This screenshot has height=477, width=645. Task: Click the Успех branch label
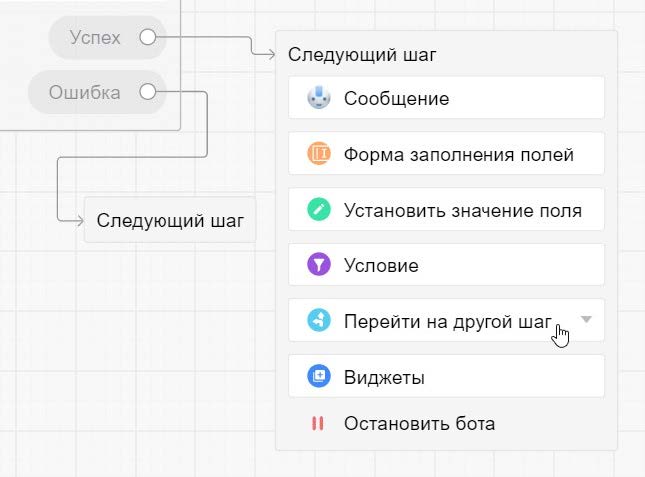[95, 38]
